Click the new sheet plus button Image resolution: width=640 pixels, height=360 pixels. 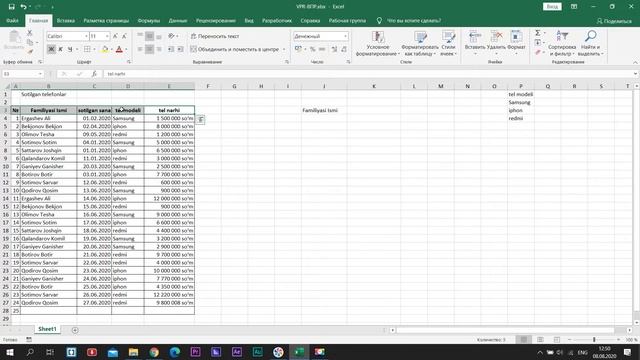tap(75, 330)
